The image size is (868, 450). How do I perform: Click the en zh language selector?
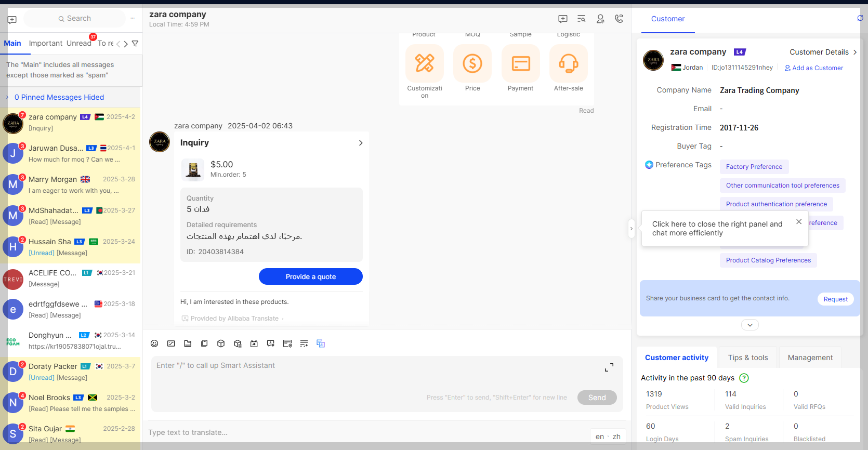[608, 436]
